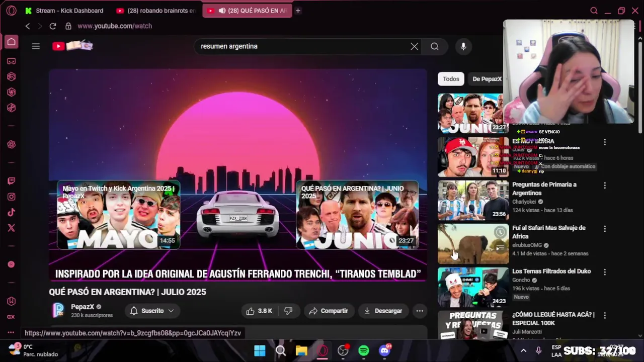Open Preguntas de Primaria a Argentinos title

click(x=544, y=189)
